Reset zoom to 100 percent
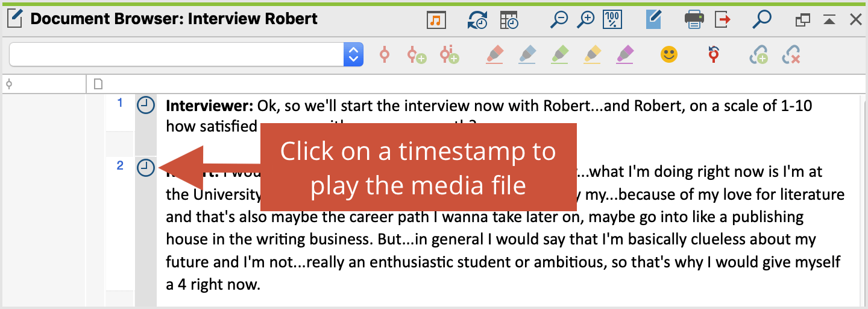 612,20
